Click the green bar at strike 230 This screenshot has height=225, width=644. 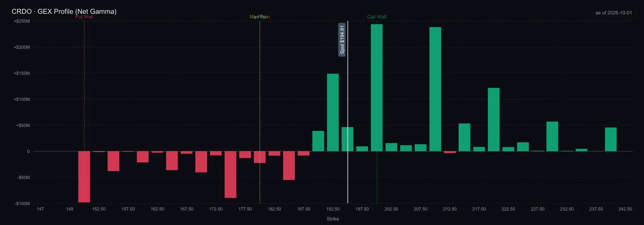pyautogui.click(x=552, y=137)
